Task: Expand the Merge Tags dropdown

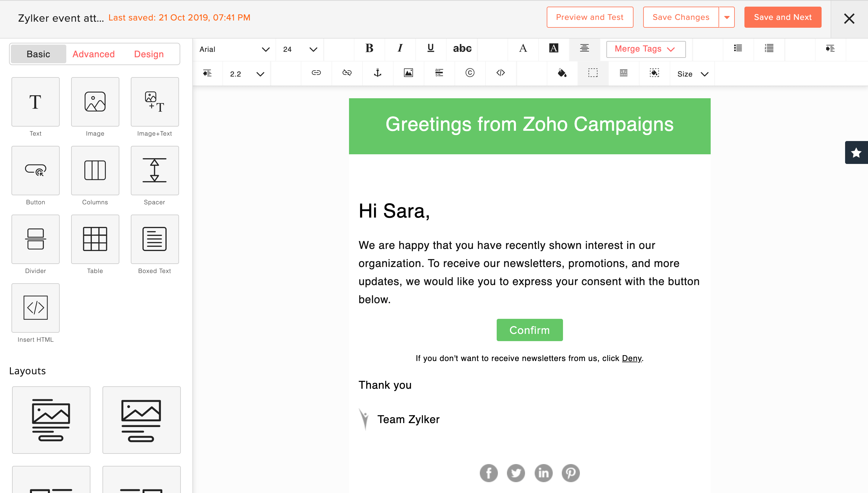Action: point(646,49)
